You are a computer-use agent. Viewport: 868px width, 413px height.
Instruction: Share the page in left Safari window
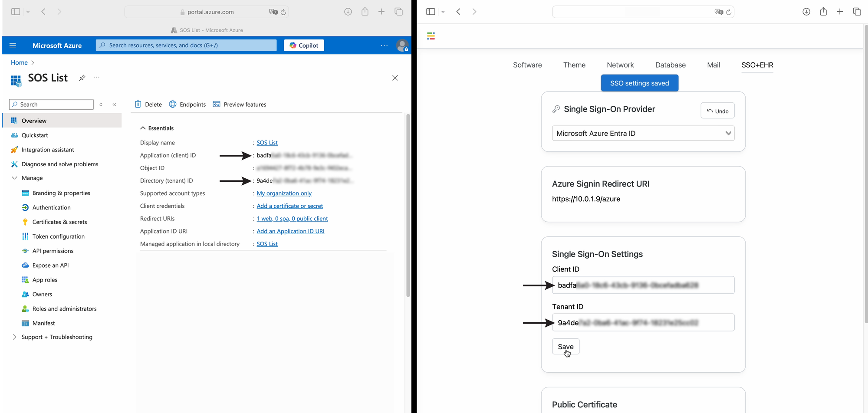[x=365, y=12]
